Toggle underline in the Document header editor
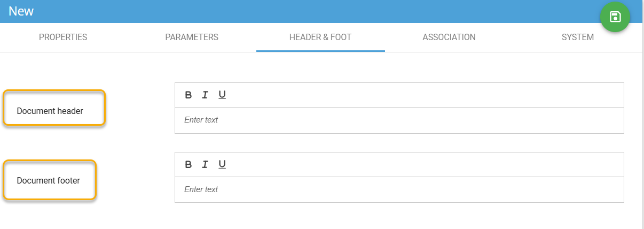The width and height of the screenshot is (644, 229). click(x=222, y=95)
